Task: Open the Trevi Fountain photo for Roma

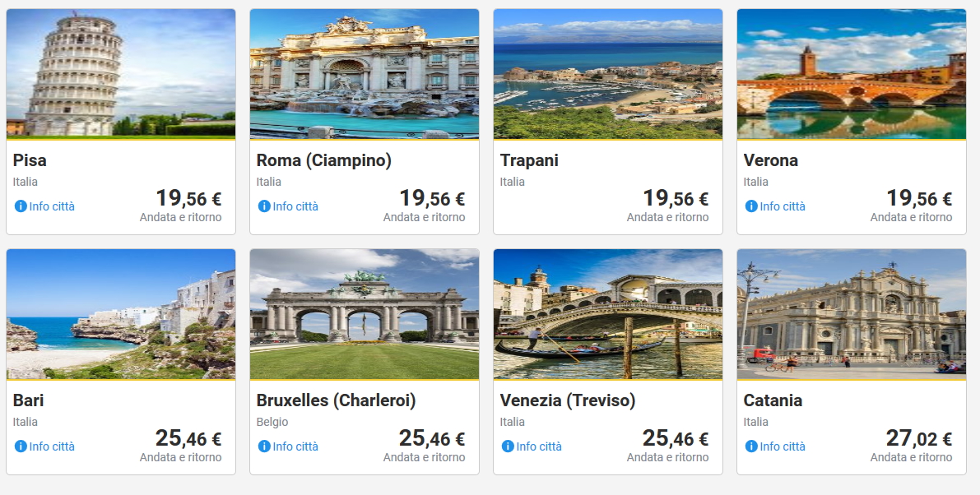Action: point(365,74)
